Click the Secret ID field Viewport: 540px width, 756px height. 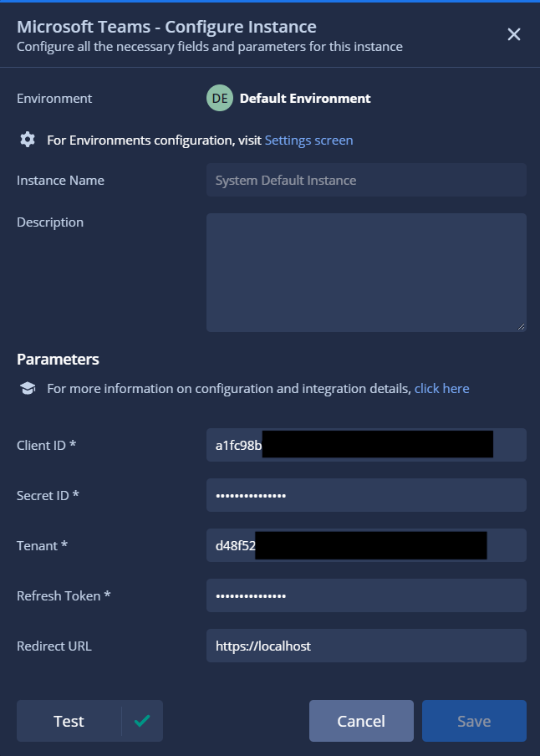pos(366,495)
